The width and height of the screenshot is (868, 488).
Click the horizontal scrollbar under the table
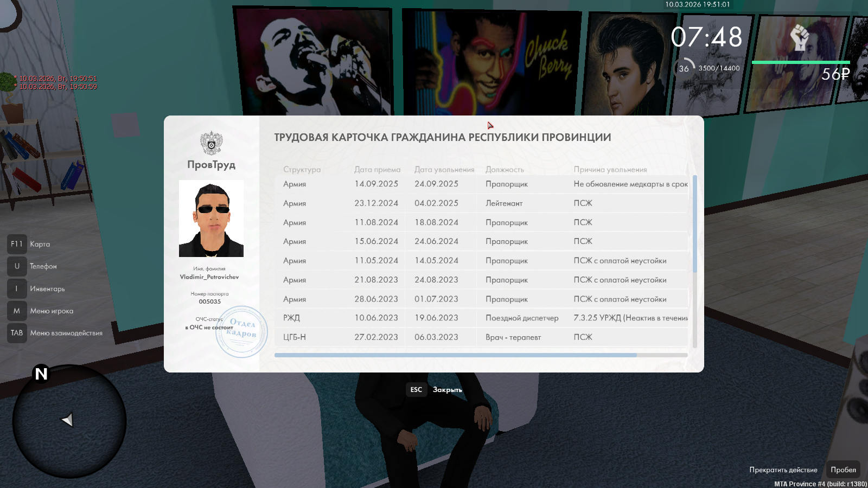tap(456, 355)
